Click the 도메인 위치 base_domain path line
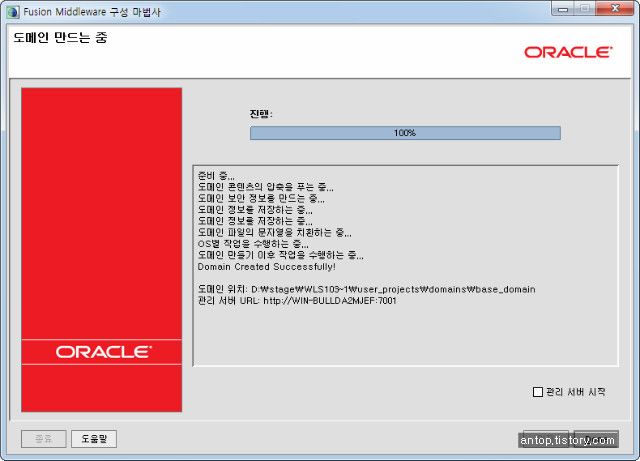Screen dimensions: 640x461 [366, 290]
